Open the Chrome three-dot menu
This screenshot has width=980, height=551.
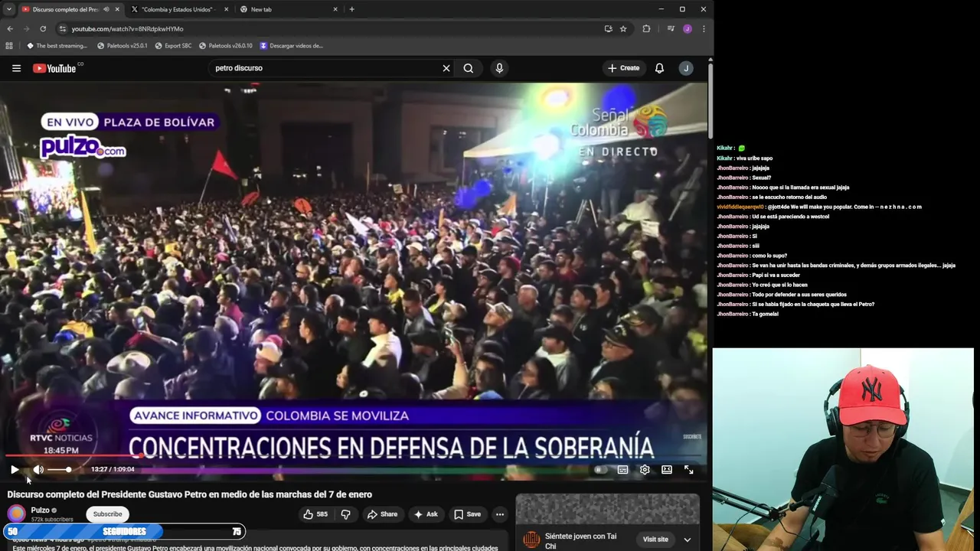(x=704, y=28)
